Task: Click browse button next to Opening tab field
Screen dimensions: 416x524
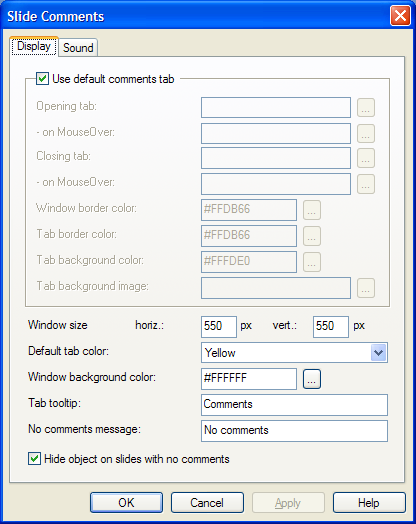Action: [x=366, y=108]
